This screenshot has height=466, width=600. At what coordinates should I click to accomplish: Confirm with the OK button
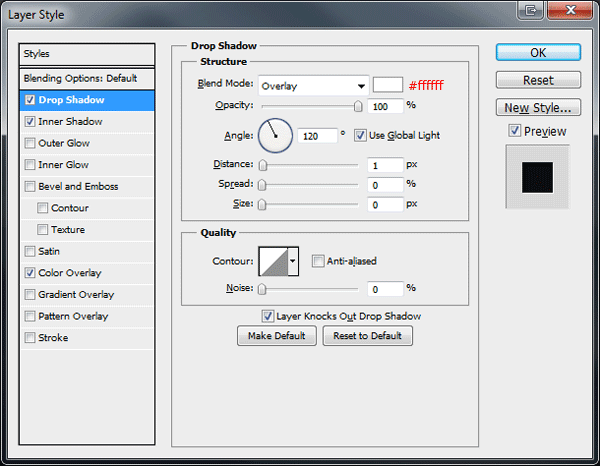[538, 52]
